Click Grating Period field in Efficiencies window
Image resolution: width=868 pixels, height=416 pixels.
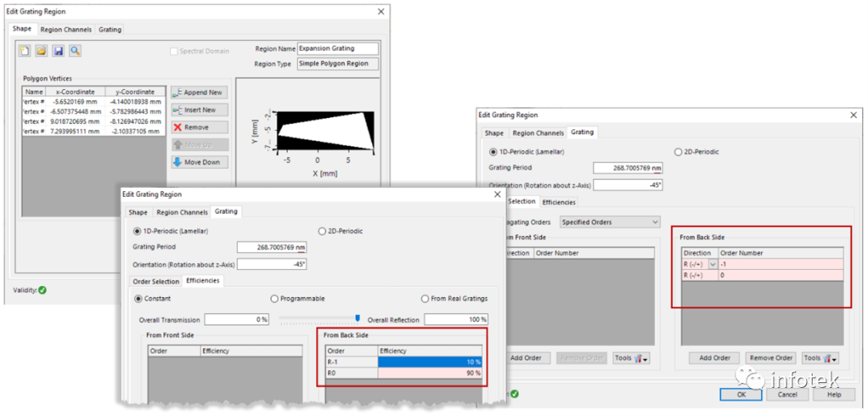pyautogui.click(x=272, y=247)
